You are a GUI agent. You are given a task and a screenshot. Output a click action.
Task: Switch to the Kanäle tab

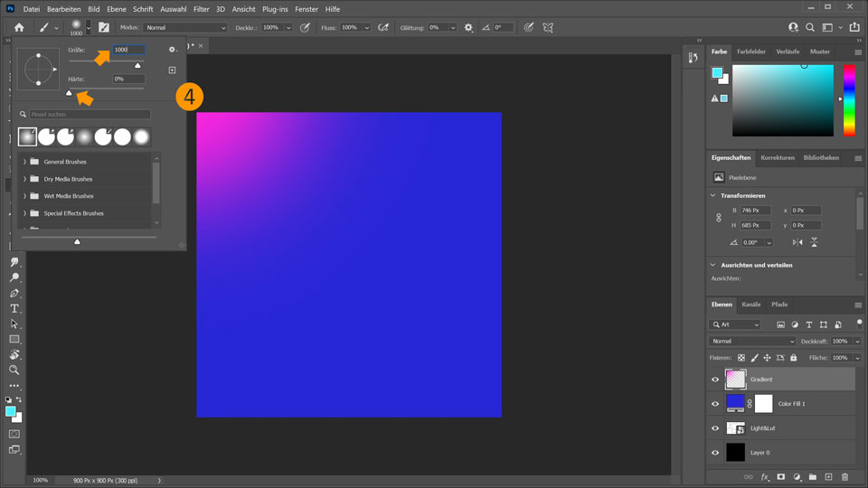[750, 305]
